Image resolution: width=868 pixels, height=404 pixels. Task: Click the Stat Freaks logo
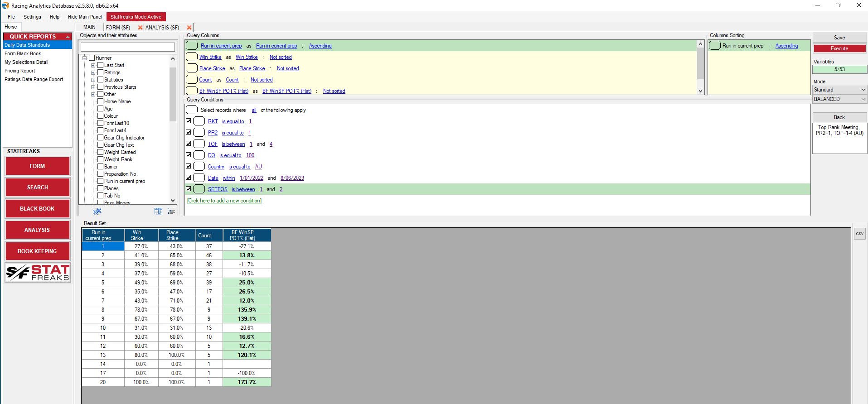(x=38, y=273)
